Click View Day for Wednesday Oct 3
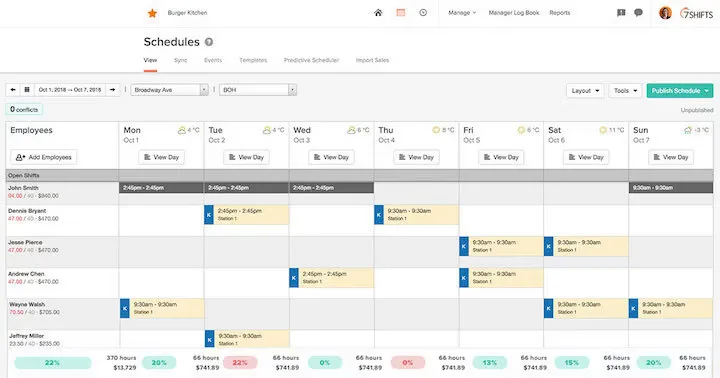The height and width of the screenshot is (378, 720). (x=332, y=157)
